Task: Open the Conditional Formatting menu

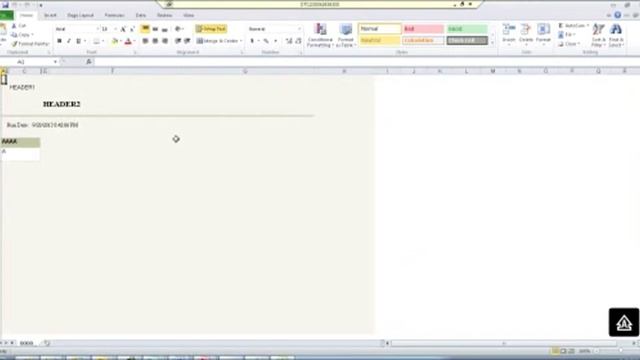Action: pyautogui.click(x=320, y=35)
